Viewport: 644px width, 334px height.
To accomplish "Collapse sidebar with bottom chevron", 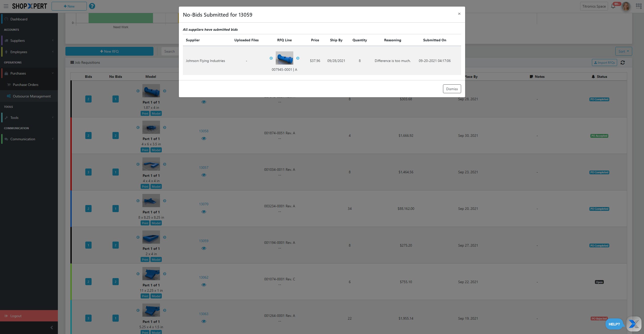I will 52,327.
